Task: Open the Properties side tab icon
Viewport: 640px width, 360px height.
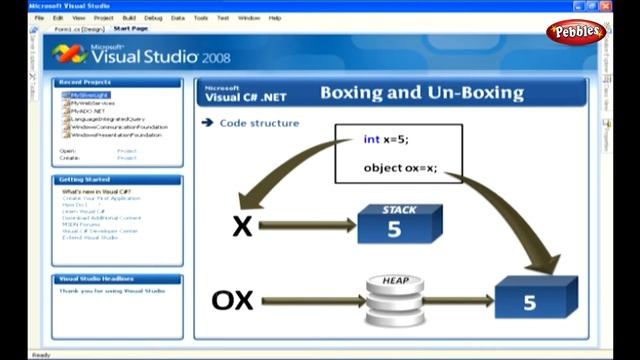Action: click(607, 123)
